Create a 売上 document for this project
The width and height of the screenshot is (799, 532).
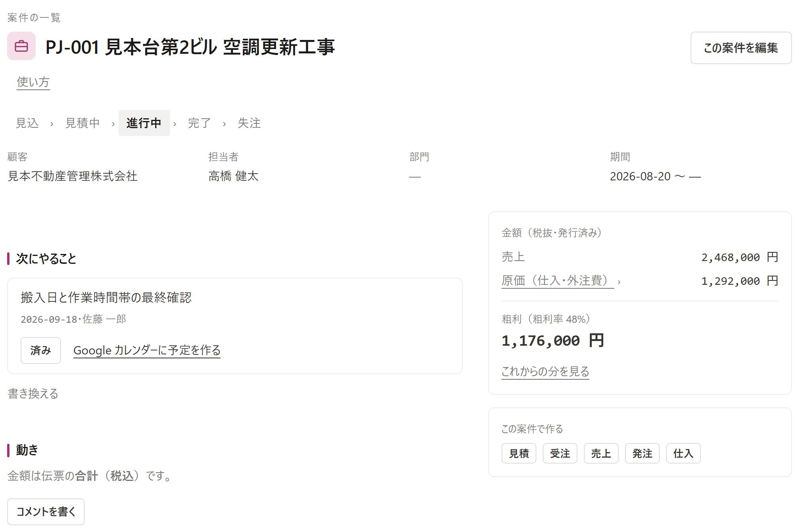(x=601, y=453)
